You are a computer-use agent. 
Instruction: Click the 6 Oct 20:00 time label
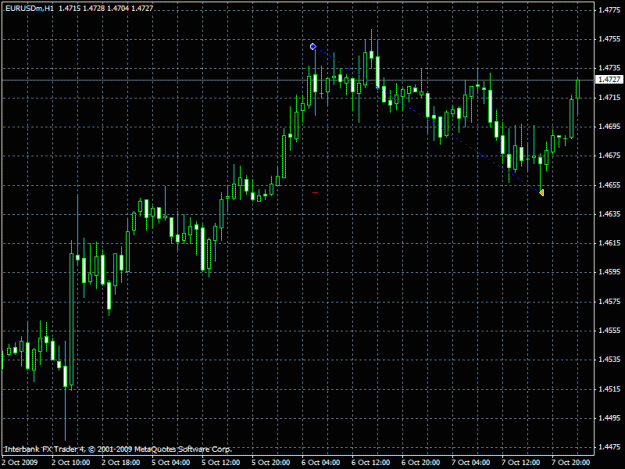(x=421, y=463)
